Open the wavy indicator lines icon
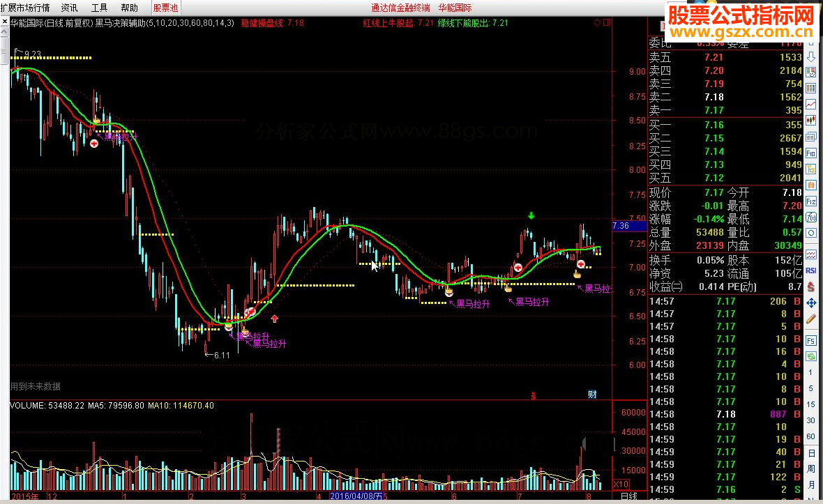This screenshot has width=823, height=504. (811, 255)
